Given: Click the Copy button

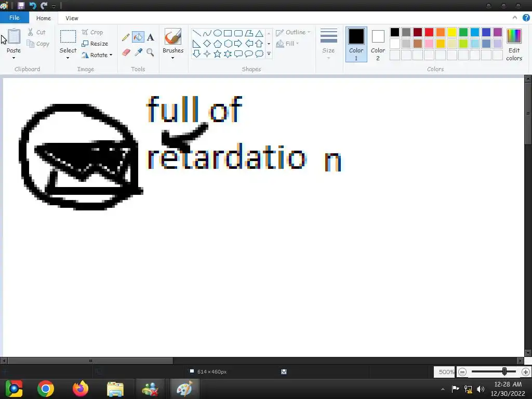Looking at the screenshot, I should coord(38,44).
